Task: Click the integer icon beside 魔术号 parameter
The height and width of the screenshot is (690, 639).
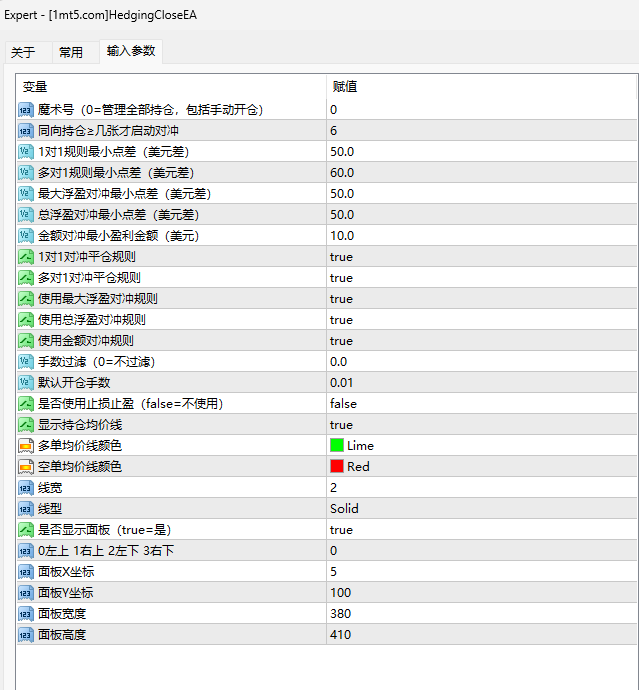Action: (26, 109)
